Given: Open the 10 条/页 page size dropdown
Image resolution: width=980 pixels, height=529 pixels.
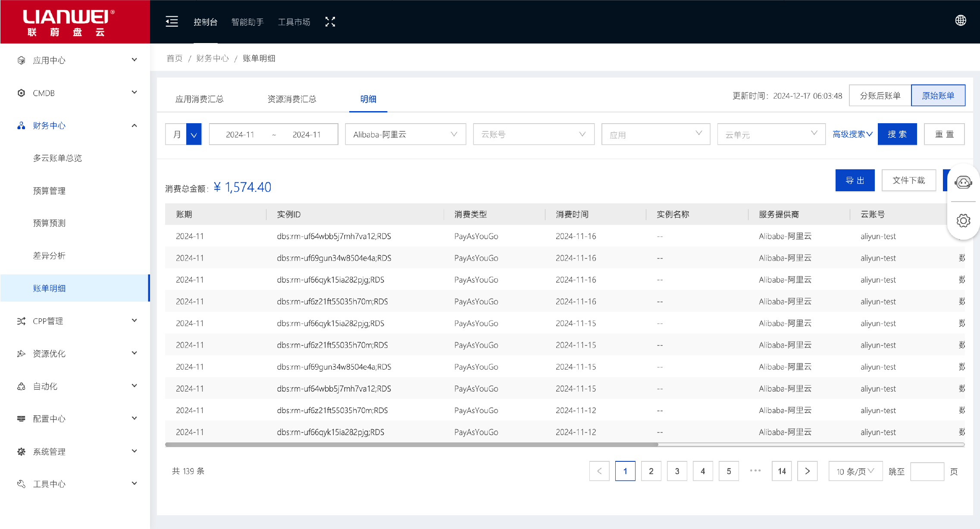Looking at the screenshot, I should click(x=856, y=471).
